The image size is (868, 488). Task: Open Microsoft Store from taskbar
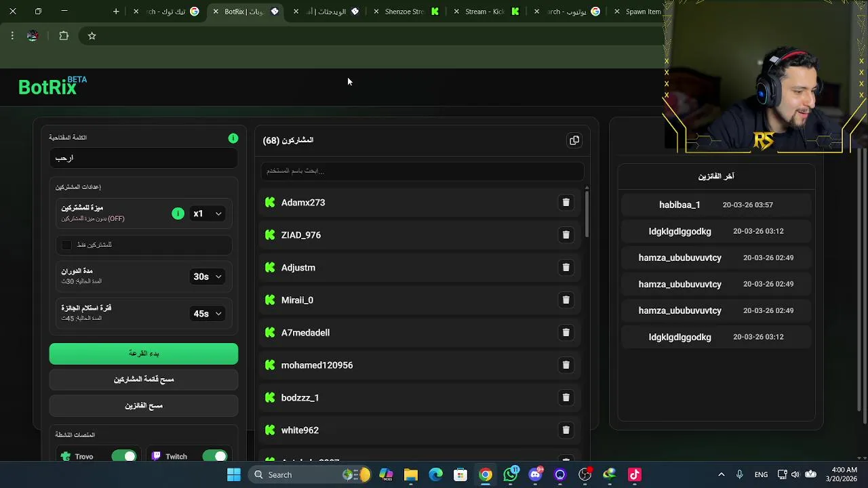point(460,474)
